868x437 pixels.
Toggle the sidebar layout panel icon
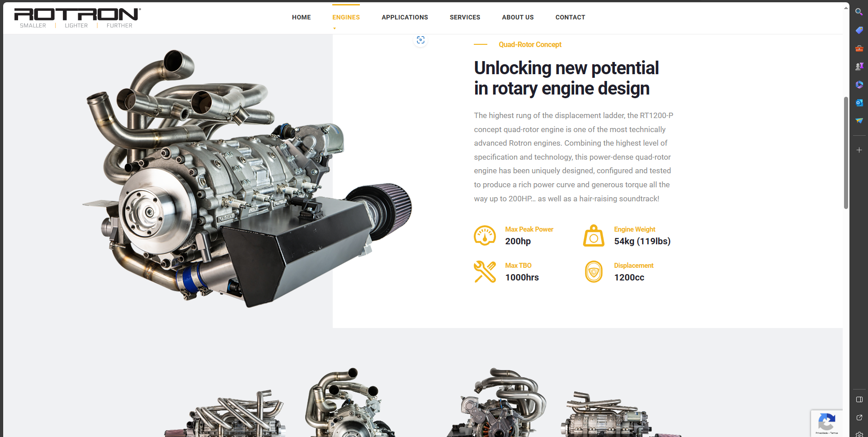(859, 399)
